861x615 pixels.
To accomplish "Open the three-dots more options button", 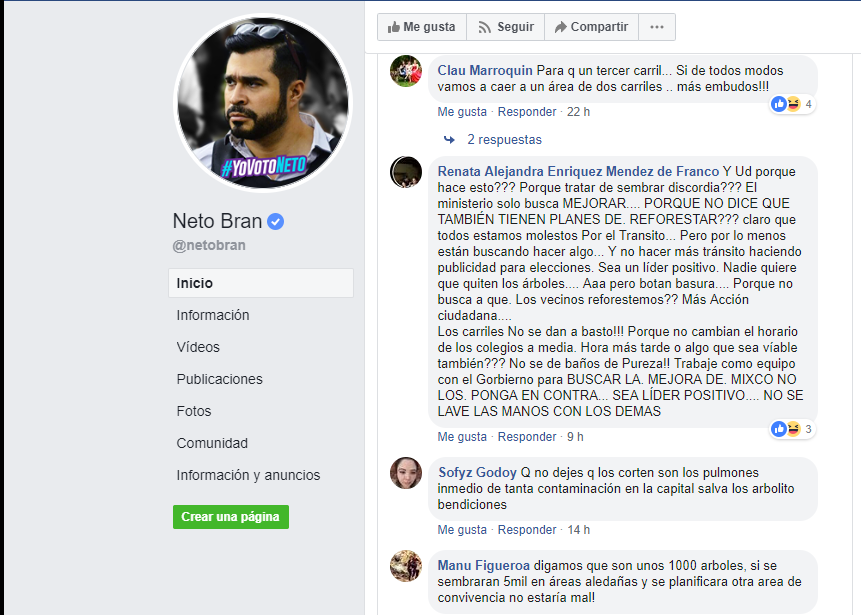I will pyautogui.click(x=656, y=27).
